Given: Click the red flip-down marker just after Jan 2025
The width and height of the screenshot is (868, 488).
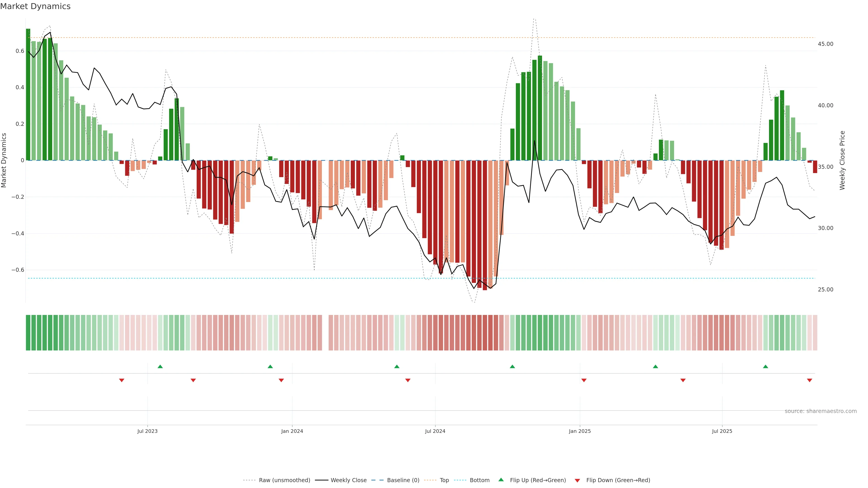Looking at the screenshot, I should click(584, 380).
